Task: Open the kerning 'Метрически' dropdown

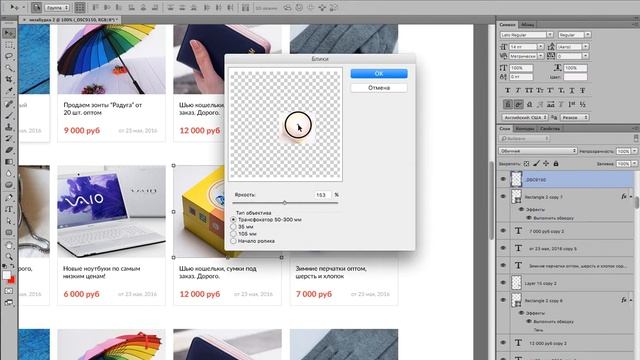Action: point(540,56)
